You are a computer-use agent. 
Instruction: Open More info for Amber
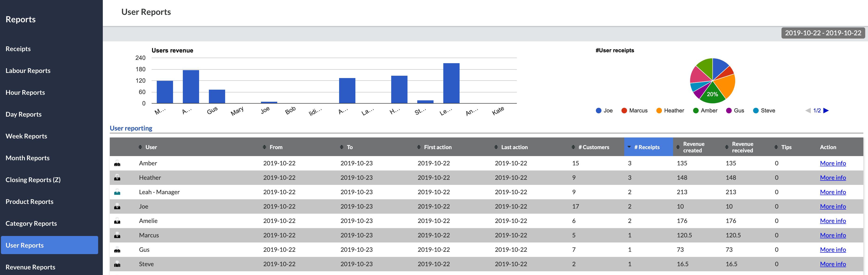[x=833, y=163]
